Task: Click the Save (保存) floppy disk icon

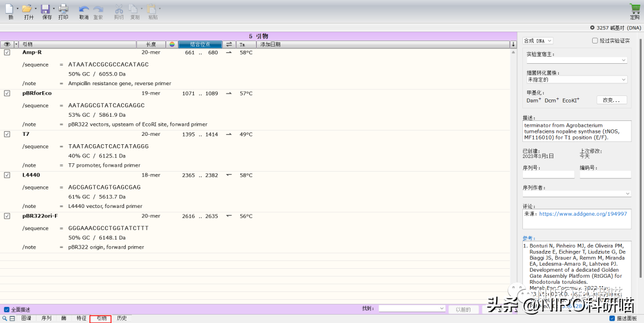Action: click(x=45, y=9)
